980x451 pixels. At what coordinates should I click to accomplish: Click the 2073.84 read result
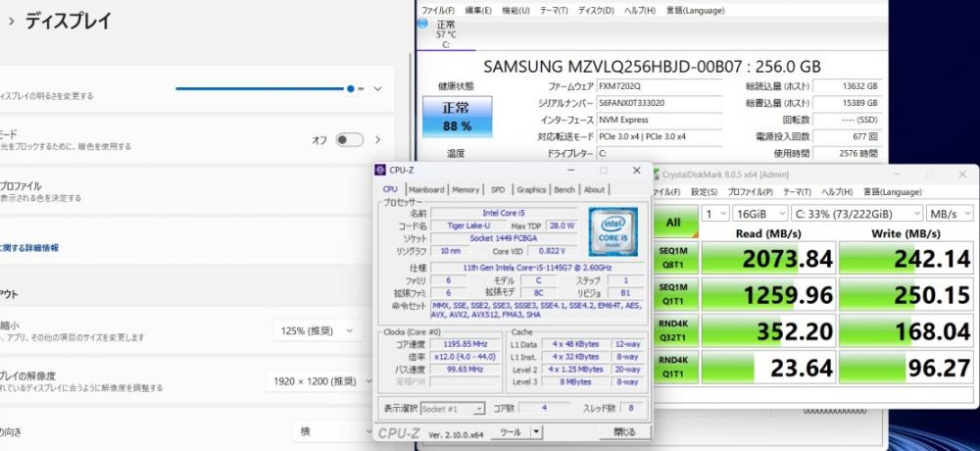point(768,258)
